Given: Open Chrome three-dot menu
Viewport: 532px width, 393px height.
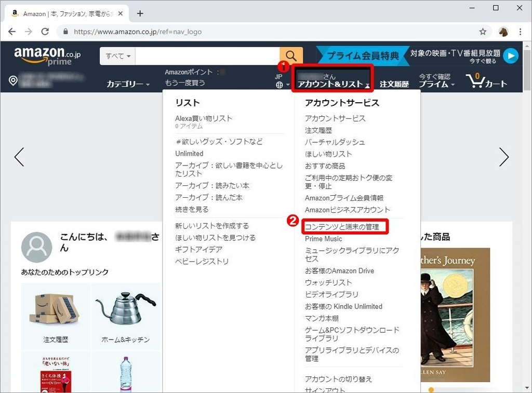Looking at the screenshot, I should [520, 32].
